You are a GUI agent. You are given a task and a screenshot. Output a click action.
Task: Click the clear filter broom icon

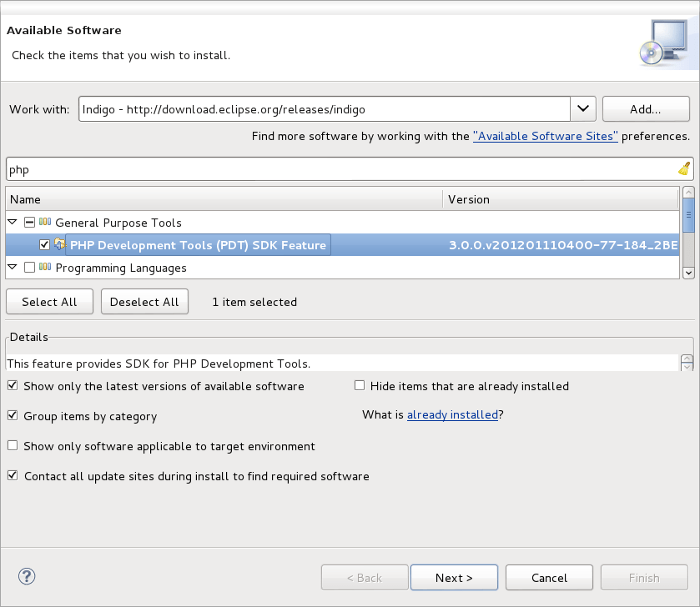684,168
